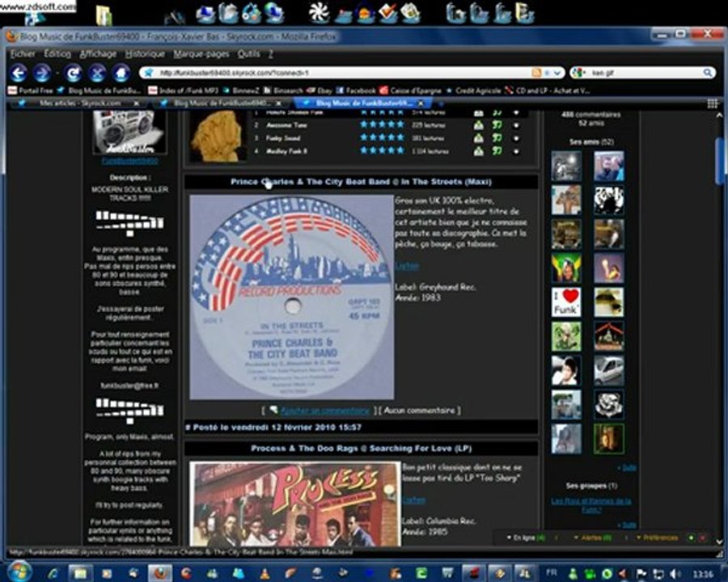Expand the address bar history dropdown arrow
Image resolution: width=728 pixels, height=582 pixels.
click(557, 73)
